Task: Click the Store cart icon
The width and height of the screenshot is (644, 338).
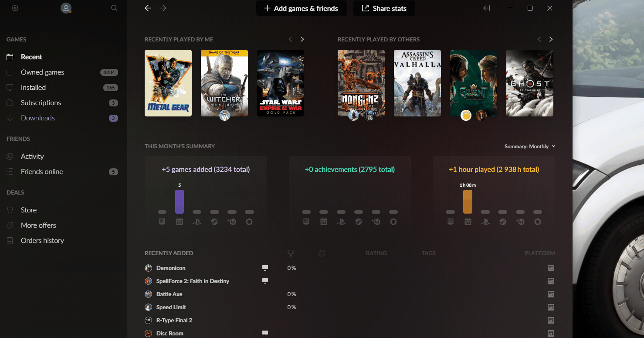Action: (10, 210)
